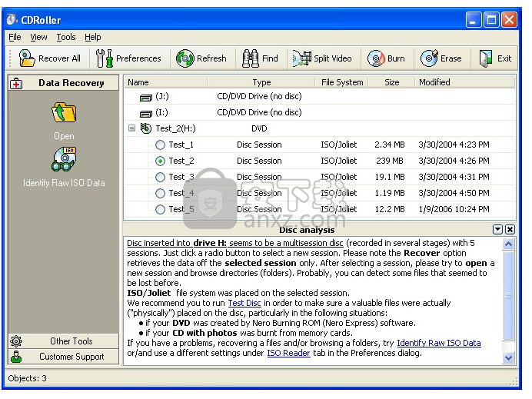The width and height of the screenshot is (532, 399).
Task: Open the View menu
Action: click(38, 37)
